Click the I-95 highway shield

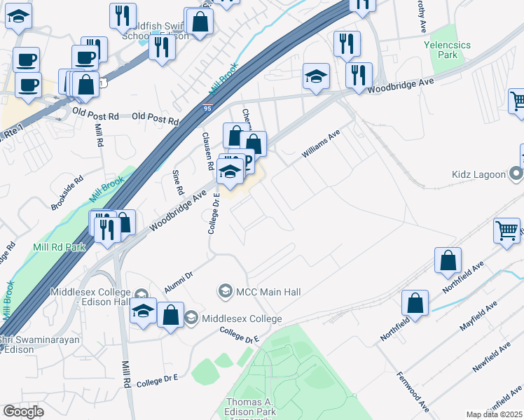click(x=207, y=108)
